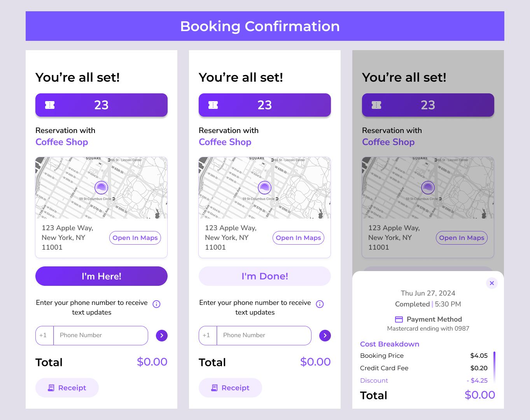Click the ticket icon in the middle card
The image size is (530, 420).
pos(213,105)
